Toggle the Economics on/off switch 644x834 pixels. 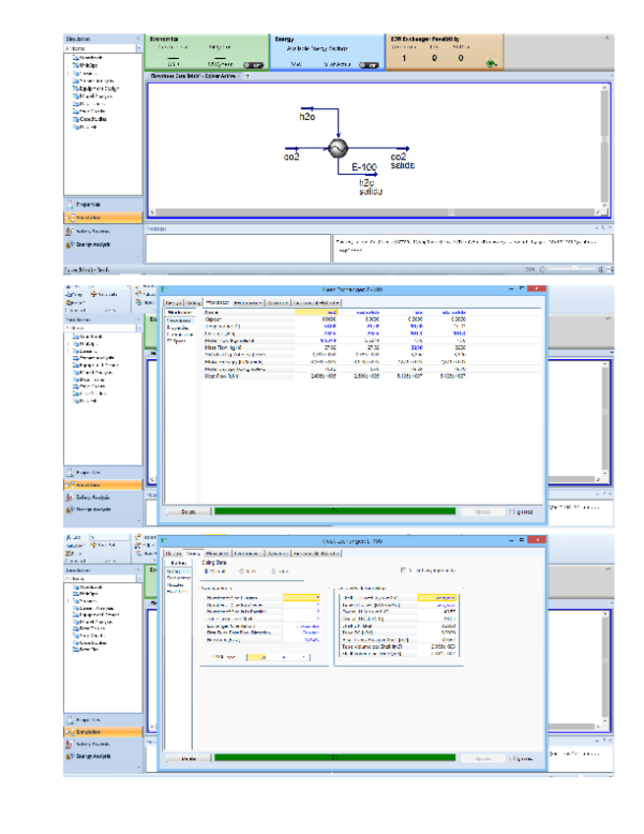pyautogui.click(x=251, y=65)
